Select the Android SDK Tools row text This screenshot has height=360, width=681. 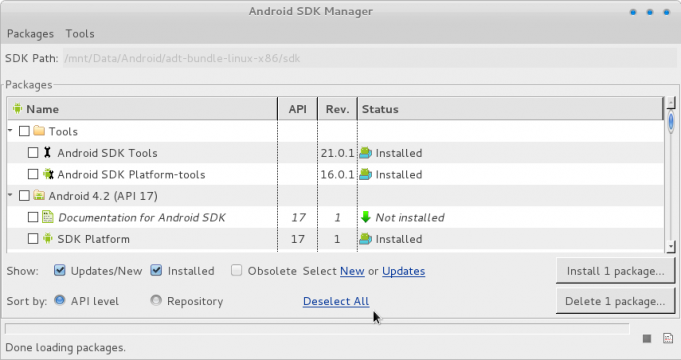(107, 153)
